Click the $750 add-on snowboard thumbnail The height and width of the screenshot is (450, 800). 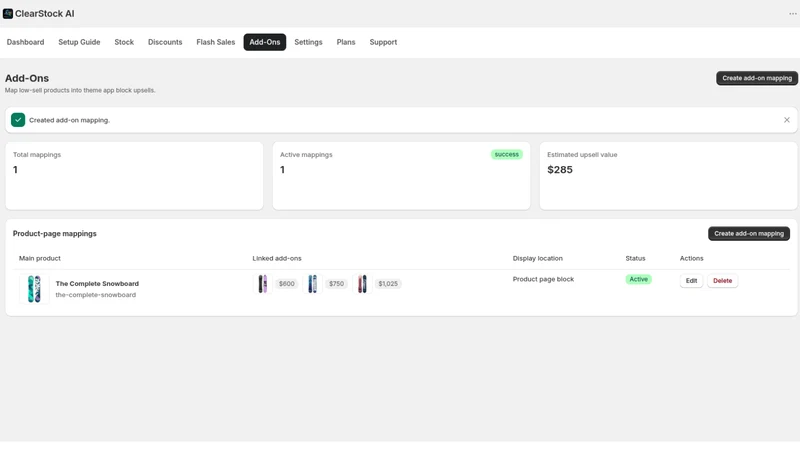(x=312, y=284)
